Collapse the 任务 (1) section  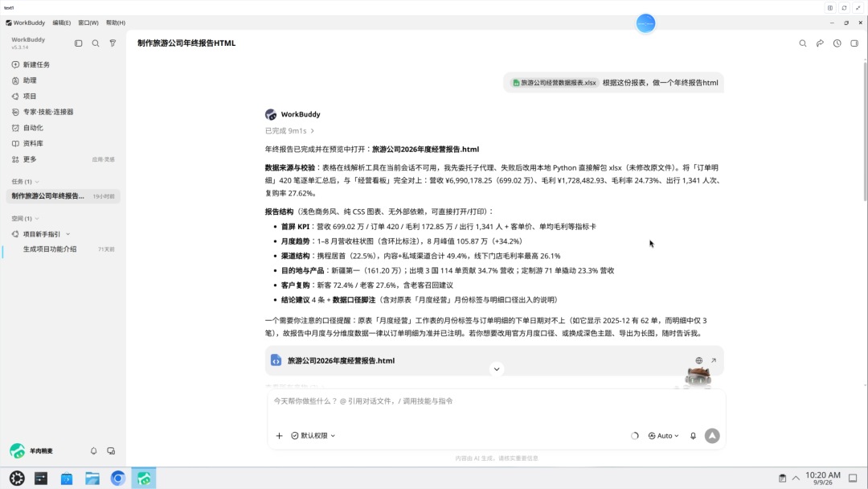click(26, 182)
